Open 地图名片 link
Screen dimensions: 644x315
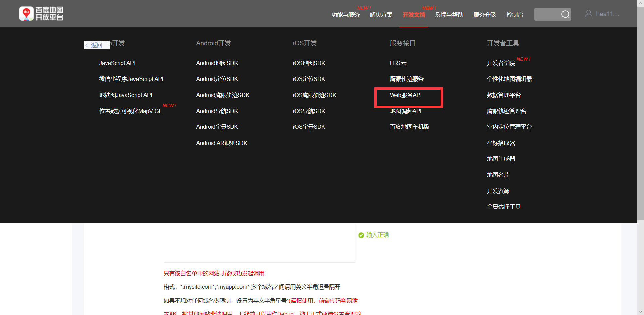pyautogui.click(x=498, y=175)
